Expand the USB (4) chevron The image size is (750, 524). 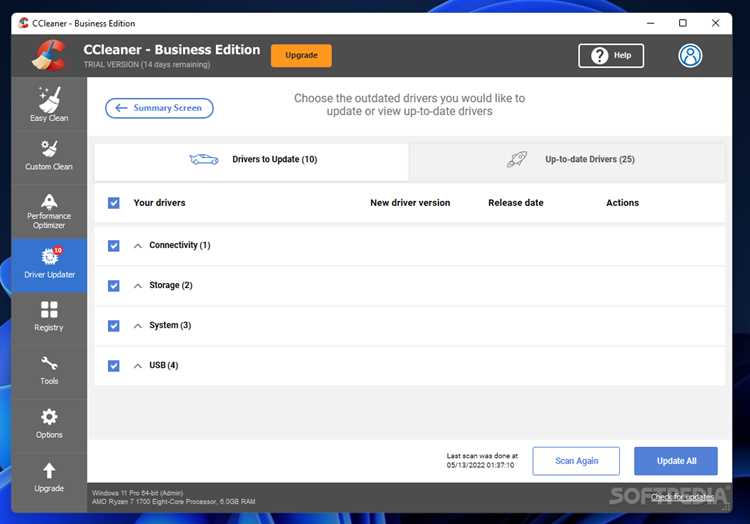pos(138,366)
